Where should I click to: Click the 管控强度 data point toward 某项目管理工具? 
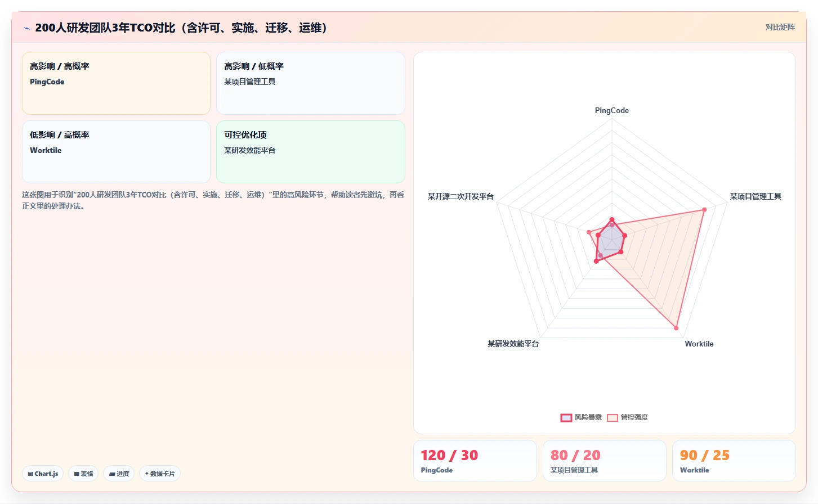click(704, 210)
